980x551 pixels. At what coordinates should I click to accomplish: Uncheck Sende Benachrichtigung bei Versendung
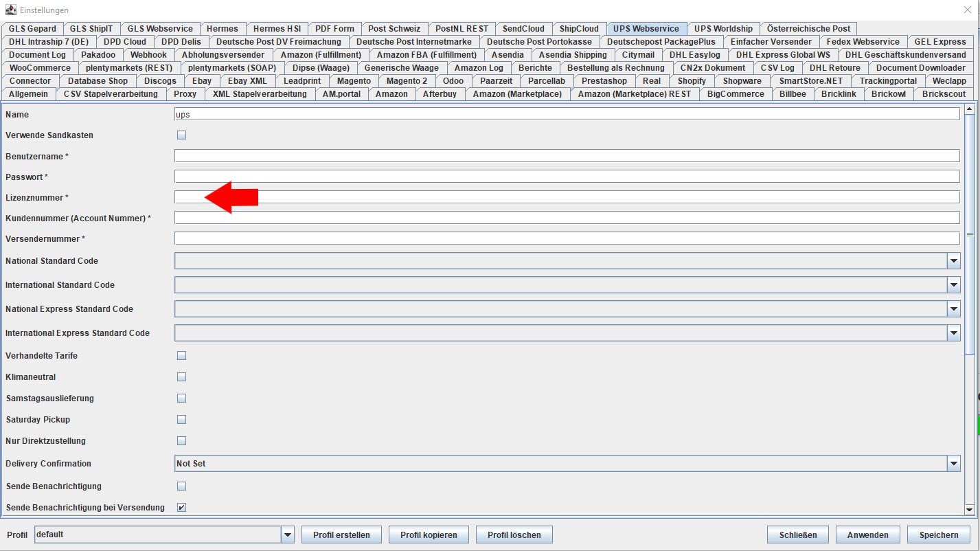pos(181,508)
